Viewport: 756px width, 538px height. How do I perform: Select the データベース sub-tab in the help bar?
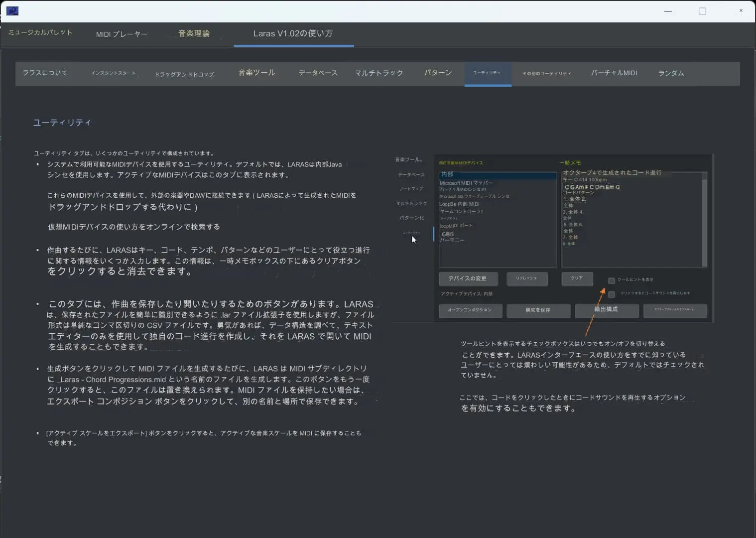click(x=318, y=73)
